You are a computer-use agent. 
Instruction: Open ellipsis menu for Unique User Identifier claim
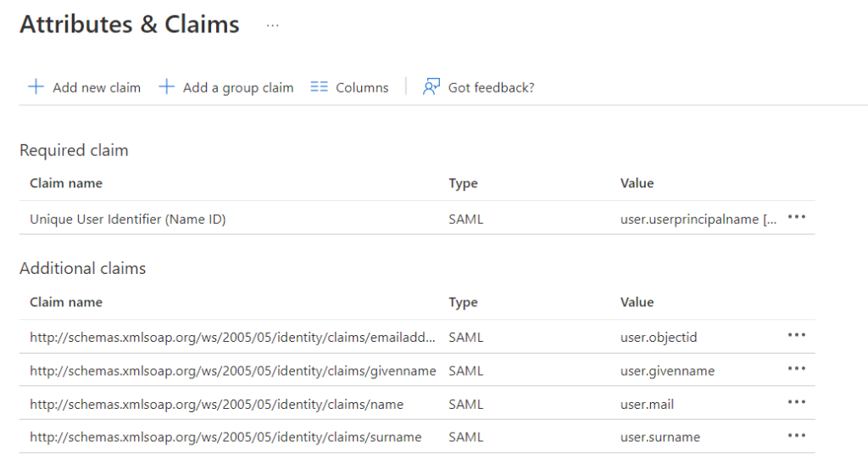(x=796, y=217)
